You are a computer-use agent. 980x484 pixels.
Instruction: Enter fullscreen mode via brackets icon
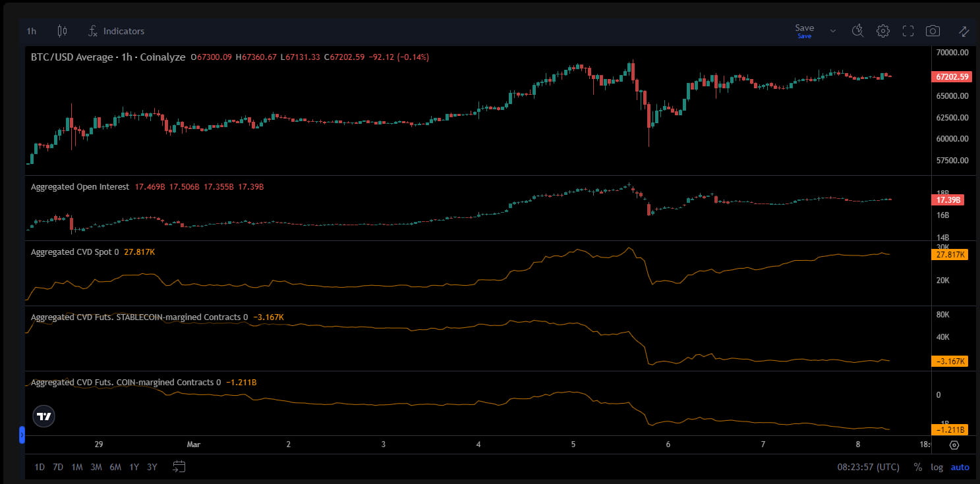(908, 30)
